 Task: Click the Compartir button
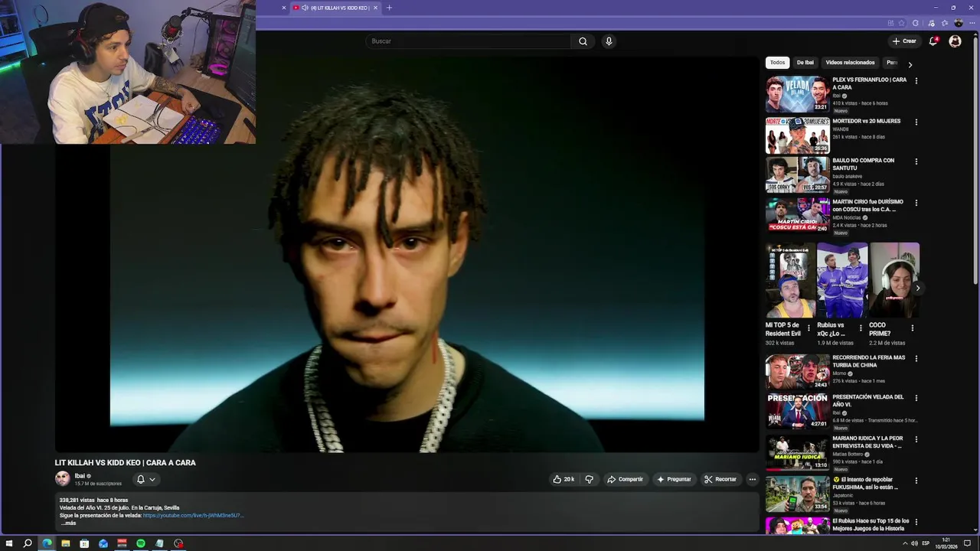[625, 479]
